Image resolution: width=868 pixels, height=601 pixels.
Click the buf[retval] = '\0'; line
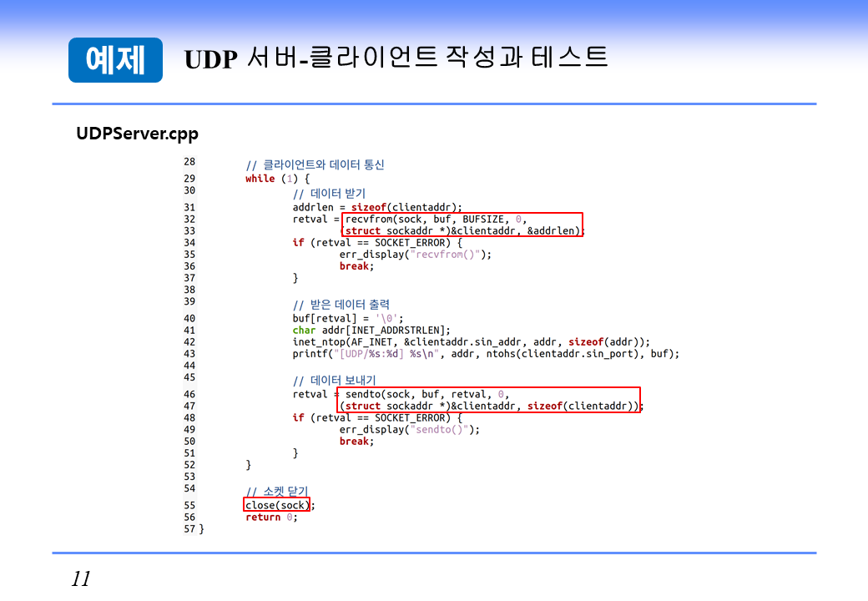[348, 319]
